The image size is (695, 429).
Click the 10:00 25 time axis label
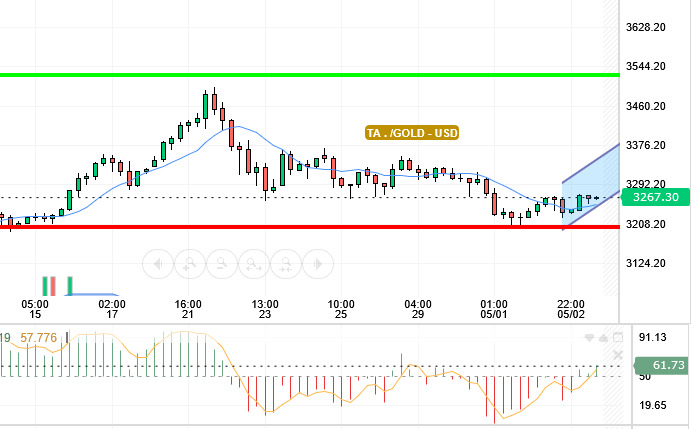pos(341,309)
